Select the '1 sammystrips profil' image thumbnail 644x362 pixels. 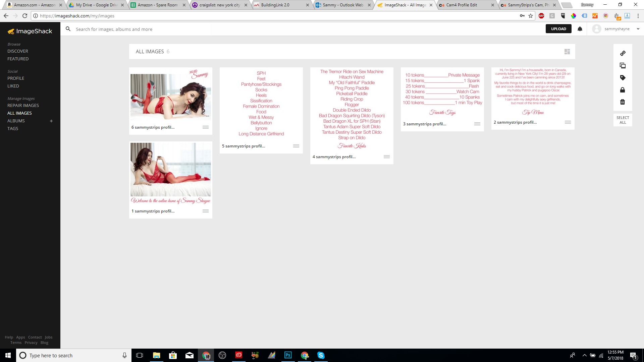pyautogui.click(x=171, y=170)
